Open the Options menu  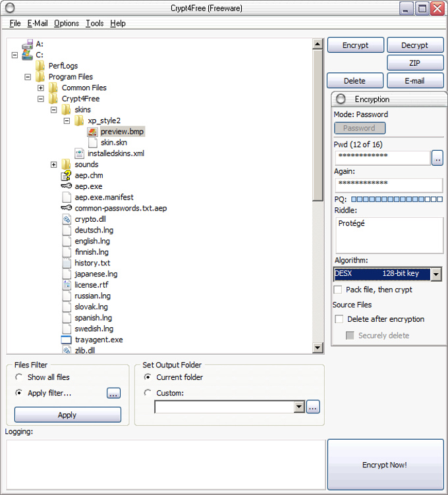coord(67,23)
